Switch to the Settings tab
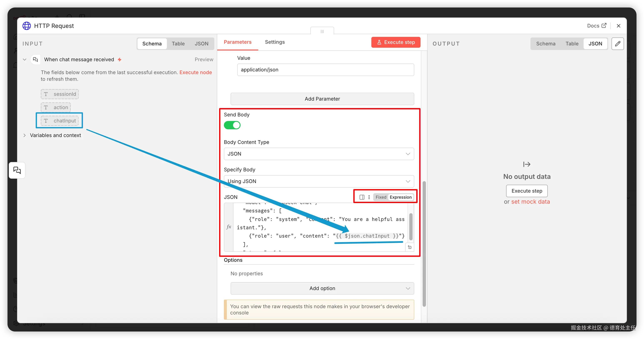 pyautogui.click(x=275, y=42)
